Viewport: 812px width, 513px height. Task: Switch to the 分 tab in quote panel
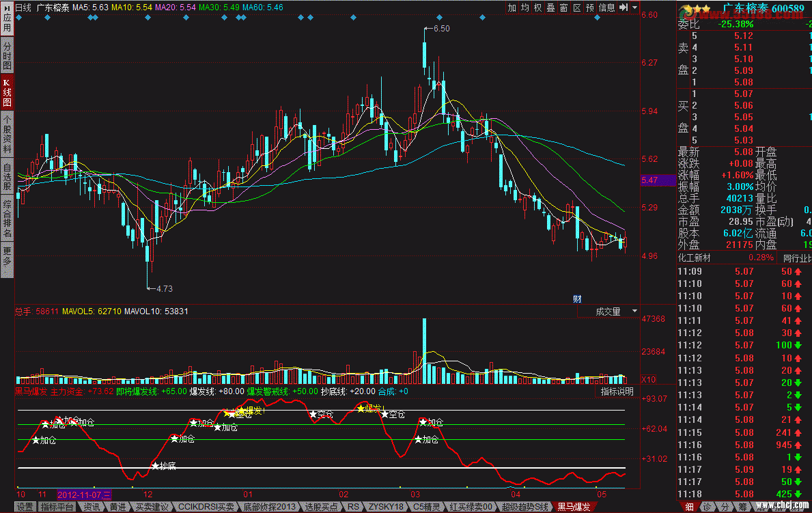click(725, 507)
